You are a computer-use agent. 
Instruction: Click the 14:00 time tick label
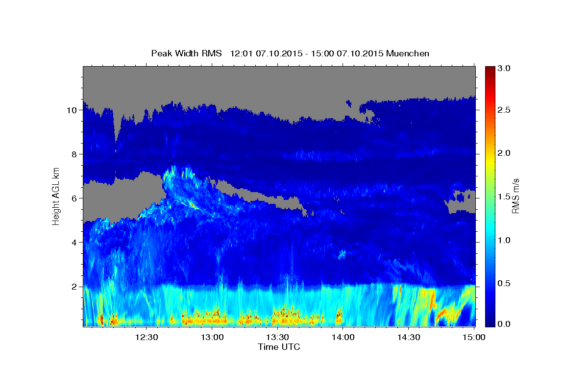[343, 337]
